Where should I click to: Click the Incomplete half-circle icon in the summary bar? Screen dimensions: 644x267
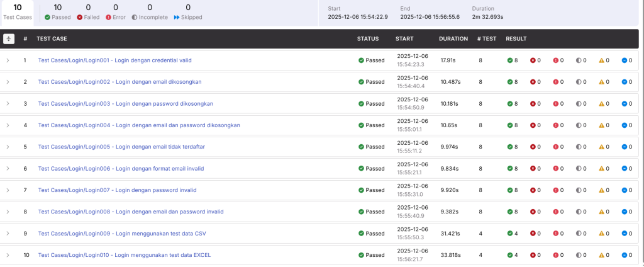[135, 18]
